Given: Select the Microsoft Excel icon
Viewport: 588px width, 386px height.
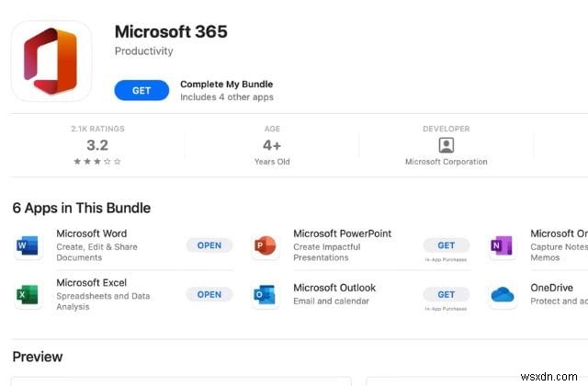Looking at the screenshot, I should click(28, 294).
